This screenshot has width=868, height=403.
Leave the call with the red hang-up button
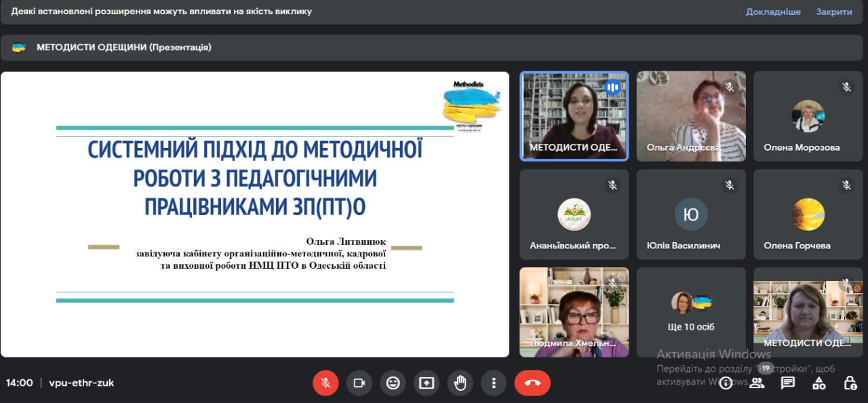pos(532,383)
